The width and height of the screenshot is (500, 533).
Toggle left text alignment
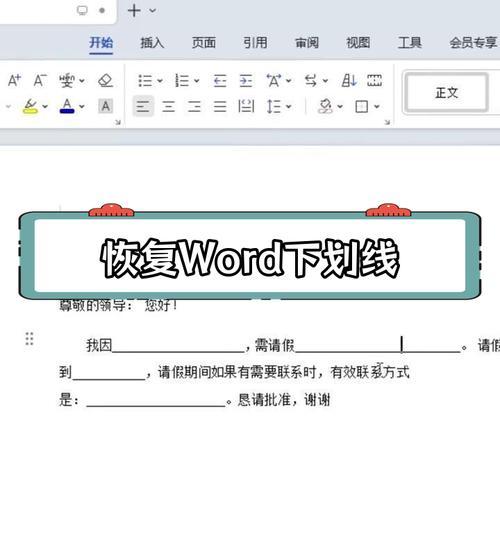[143, 106]
